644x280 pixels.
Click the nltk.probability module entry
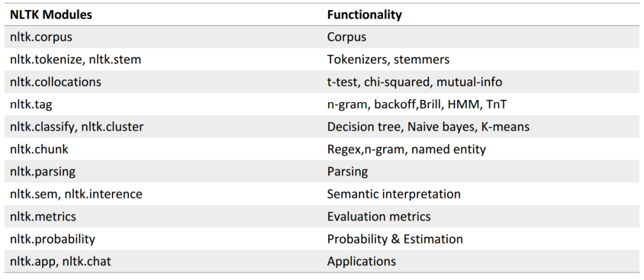click(x=53, y=239)
